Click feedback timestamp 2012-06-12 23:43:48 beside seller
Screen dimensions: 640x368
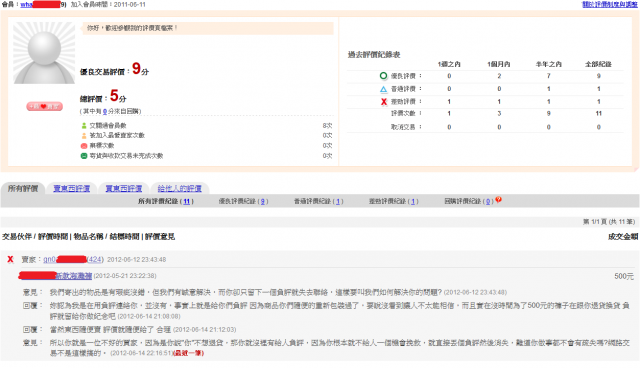coord(136,259)
